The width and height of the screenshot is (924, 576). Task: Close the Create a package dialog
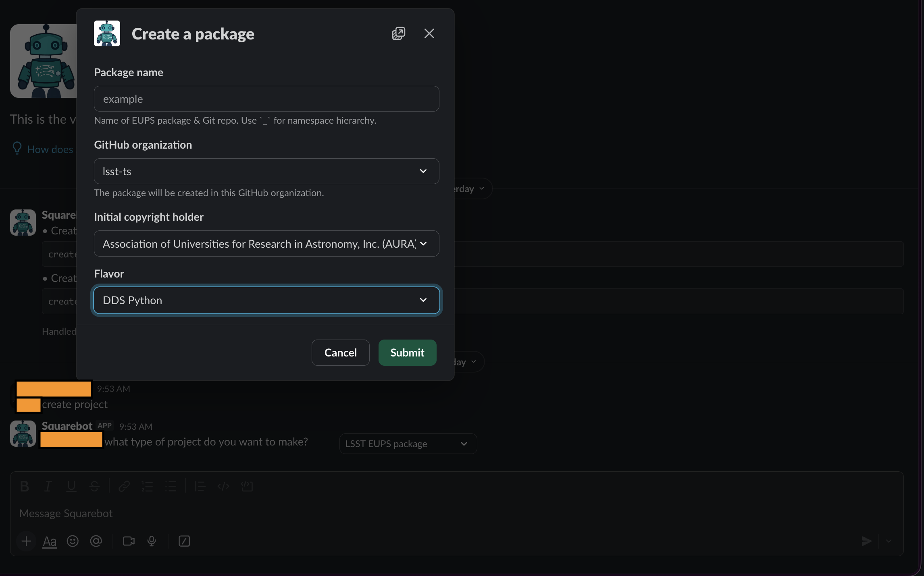pos(429,33)
